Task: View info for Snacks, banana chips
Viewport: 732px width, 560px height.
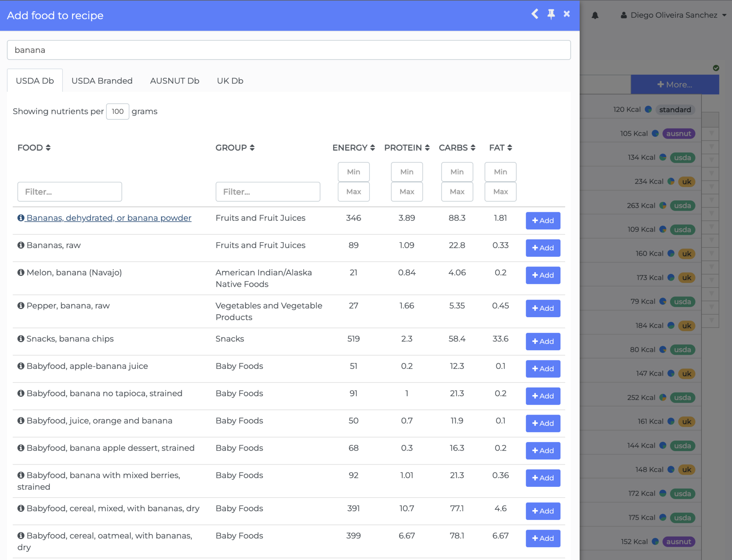Action: (x=20, y=339)
